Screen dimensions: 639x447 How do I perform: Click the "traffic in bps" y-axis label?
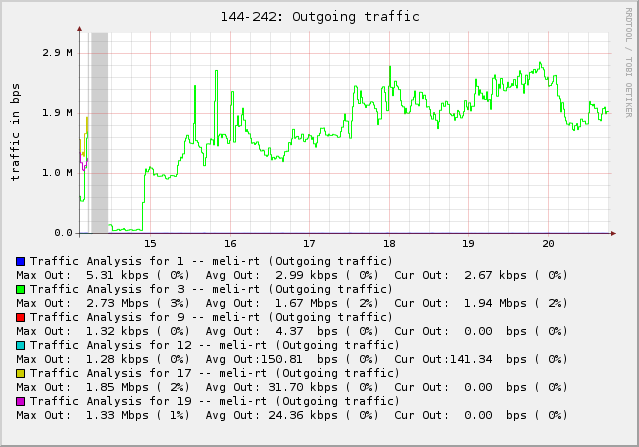point(15,132)
